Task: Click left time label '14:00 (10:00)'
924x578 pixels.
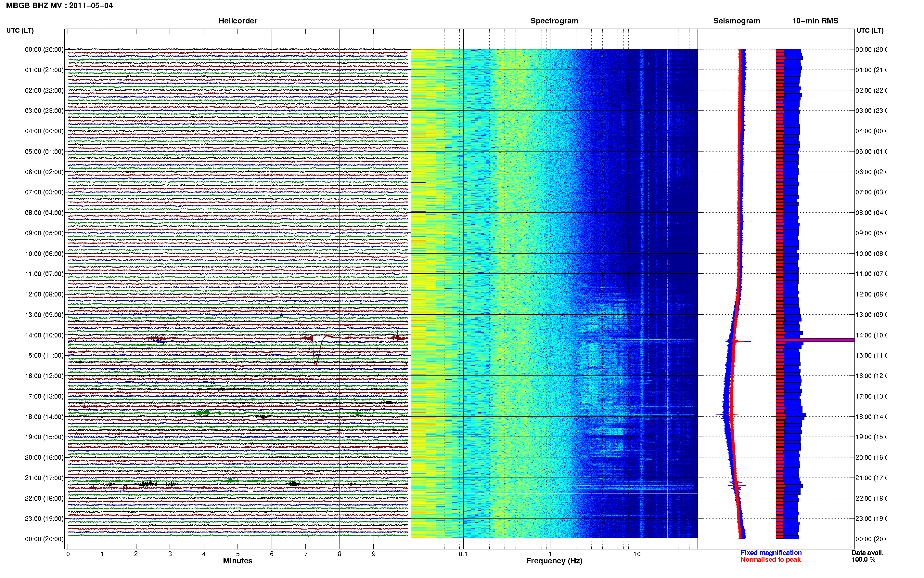Action: (44, 335)
